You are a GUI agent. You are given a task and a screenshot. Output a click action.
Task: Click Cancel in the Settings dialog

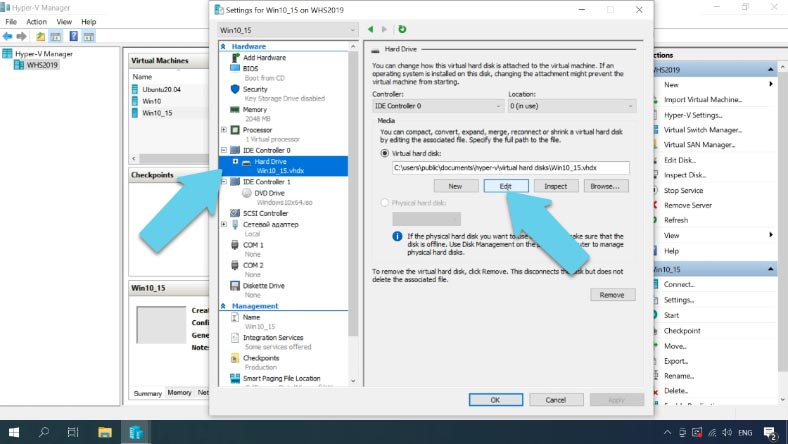[555, 400]
